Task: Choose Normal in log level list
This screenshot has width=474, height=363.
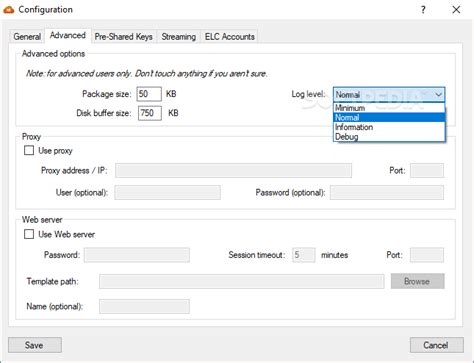Action: coord(389,117)
